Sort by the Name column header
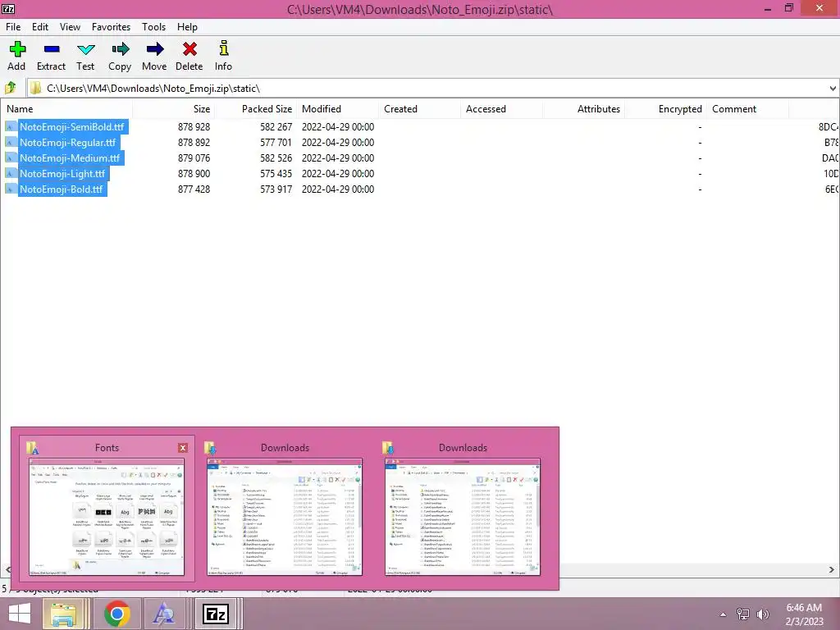 pos(66,109)
